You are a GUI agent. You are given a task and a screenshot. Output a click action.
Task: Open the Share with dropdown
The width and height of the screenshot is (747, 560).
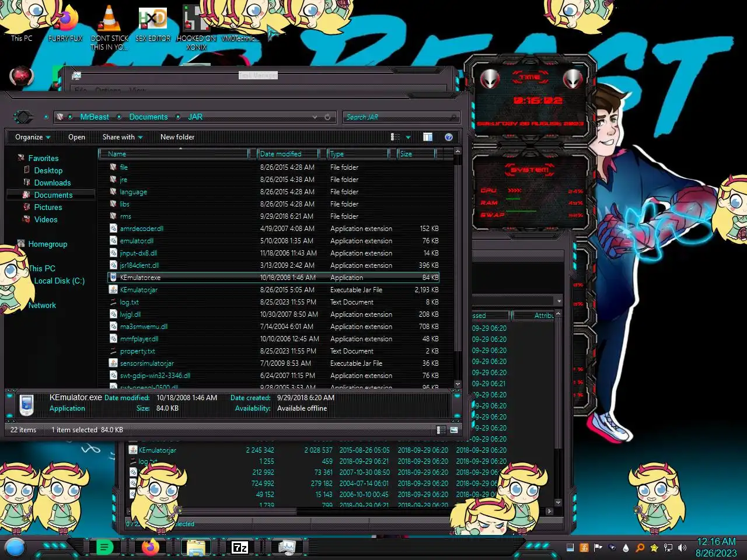(123, 137)
